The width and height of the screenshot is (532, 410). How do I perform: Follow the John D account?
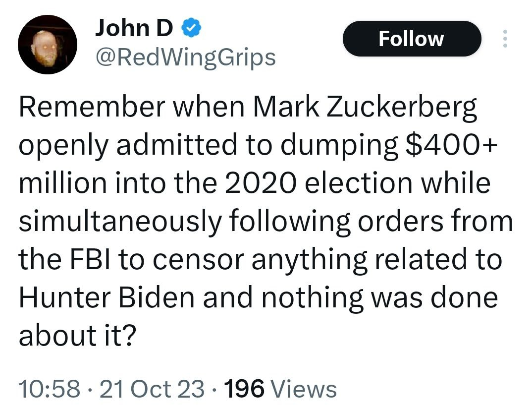point(411,39)
